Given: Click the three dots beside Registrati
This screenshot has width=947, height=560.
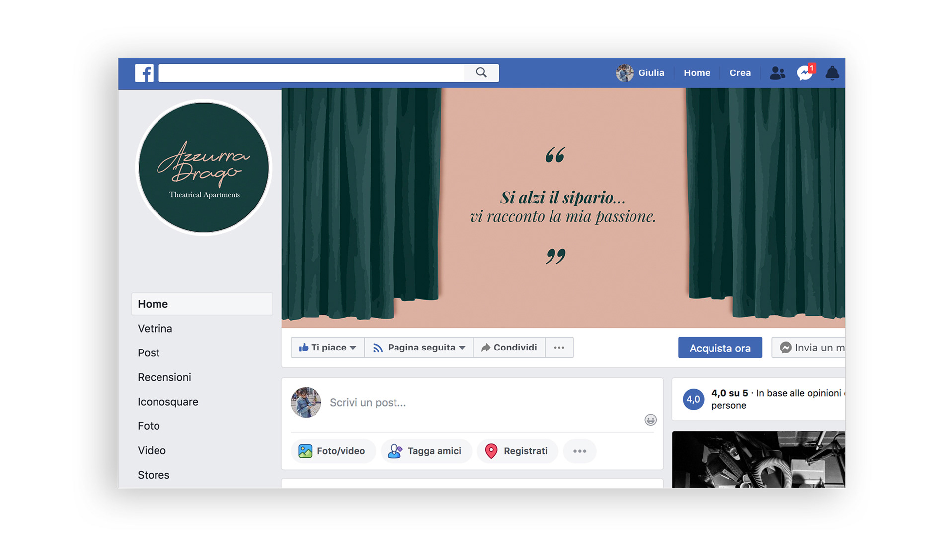Looking at the screenshot, I should [x=580, y=451].
